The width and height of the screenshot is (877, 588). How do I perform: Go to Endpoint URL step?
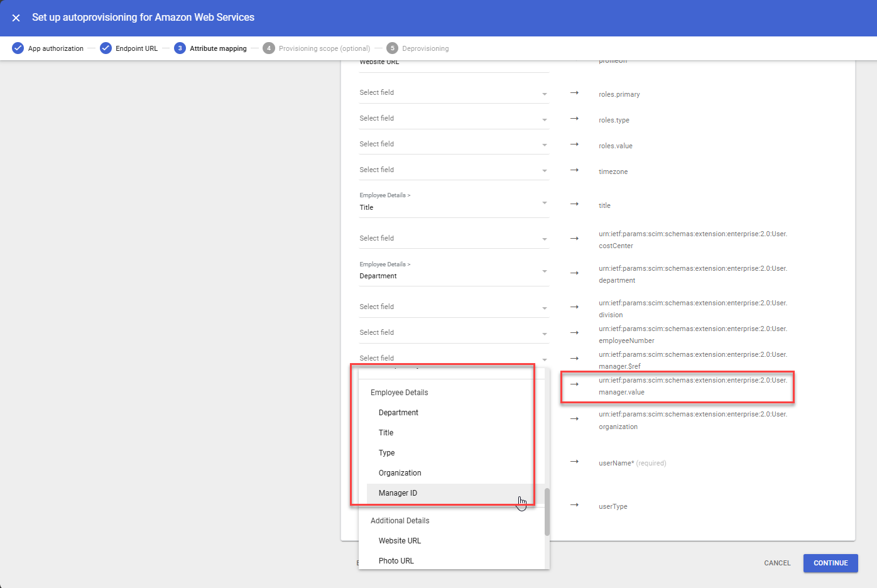click(x=129, y=48)
